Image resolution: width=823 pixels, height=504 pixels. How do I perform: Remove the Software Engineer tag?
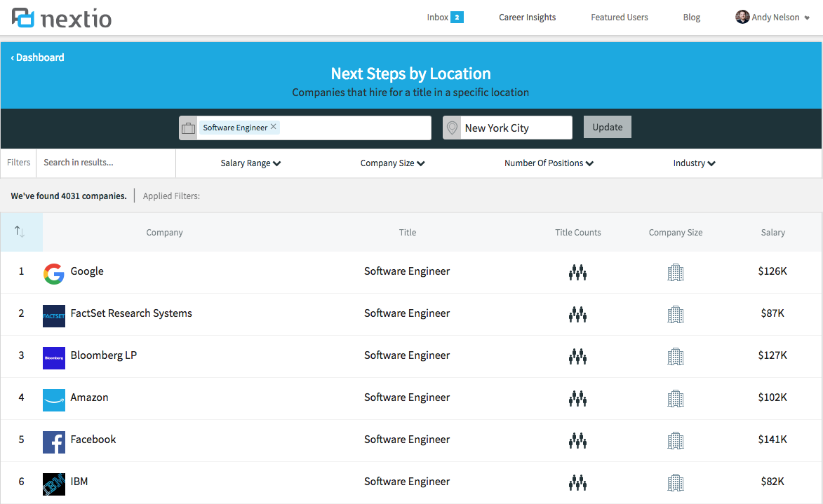[x=274, y=127]
